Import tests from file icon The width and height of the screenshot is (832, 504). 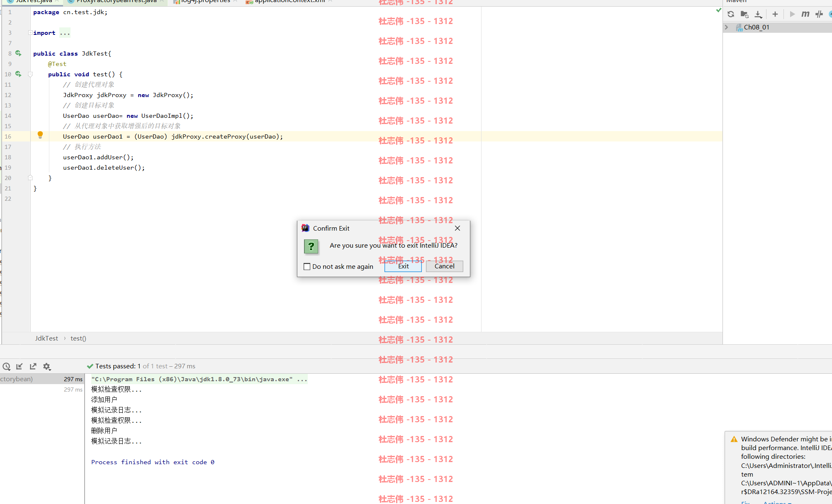(x=19, y=366)
